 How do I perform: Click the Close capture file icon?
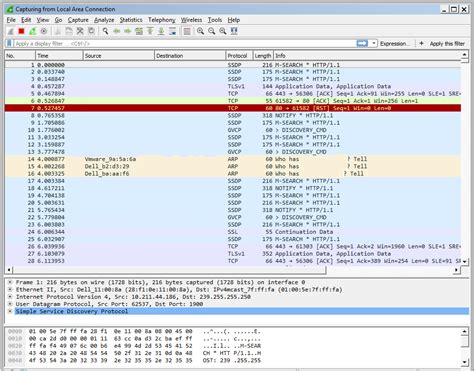click(80, 31)
